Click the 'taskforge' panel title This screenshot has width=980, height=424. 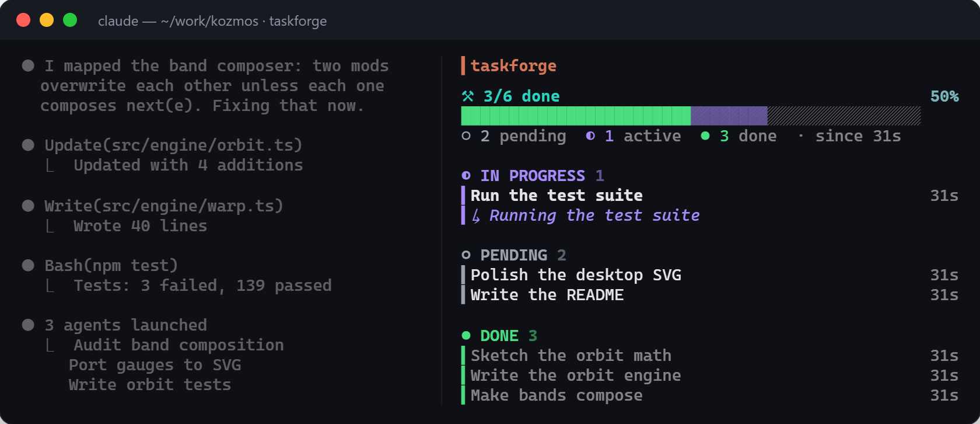(513, 66)
